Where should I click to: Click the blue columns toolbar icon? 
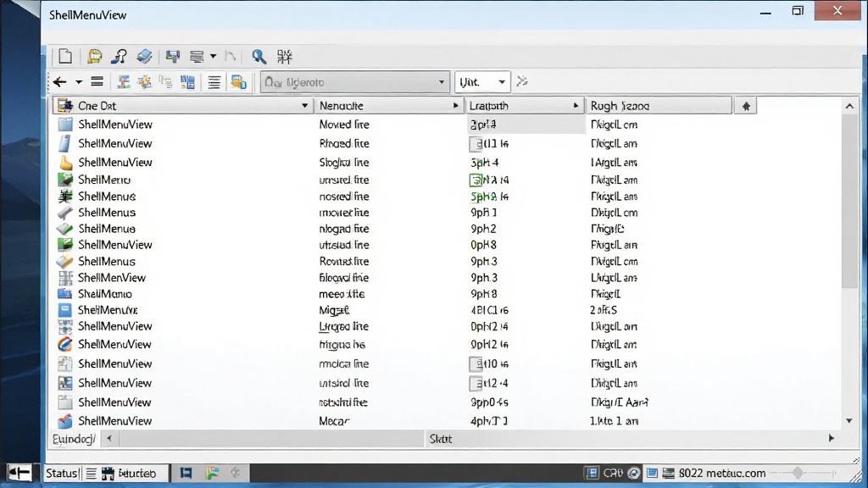[187, 82]
